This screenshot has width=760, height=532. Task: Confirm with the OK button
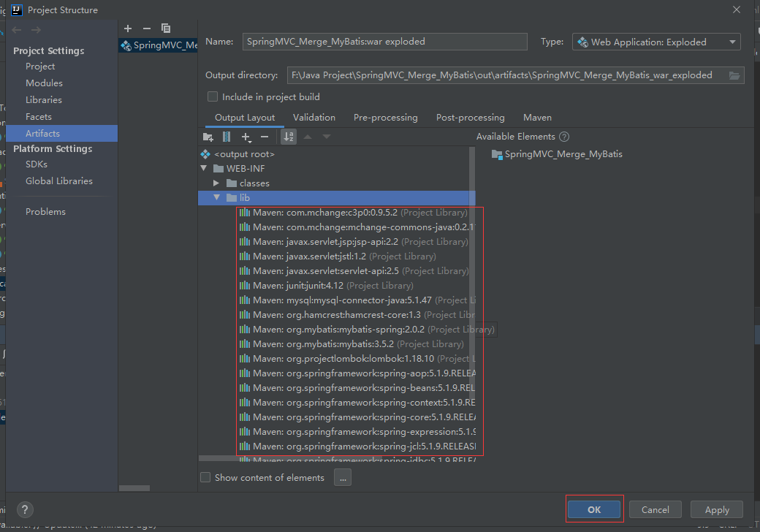594,510
